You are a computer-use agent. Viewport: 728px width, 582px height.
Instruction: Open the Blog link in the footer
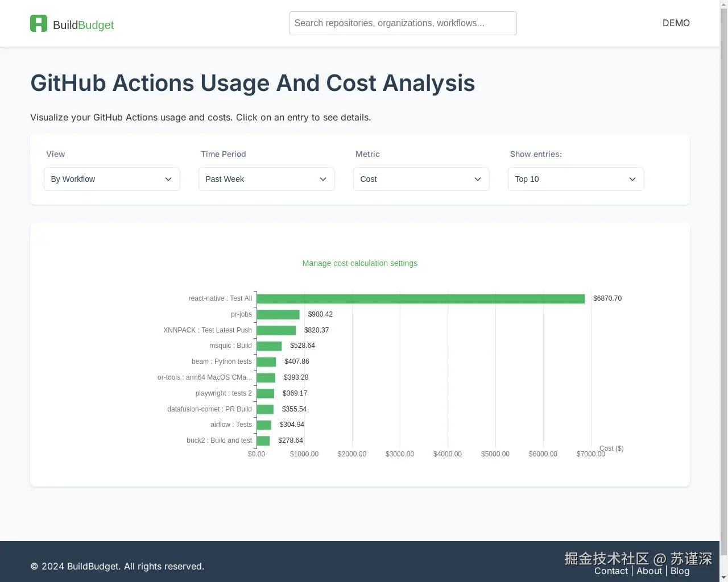pyautogui.click(x=680, y=571)
